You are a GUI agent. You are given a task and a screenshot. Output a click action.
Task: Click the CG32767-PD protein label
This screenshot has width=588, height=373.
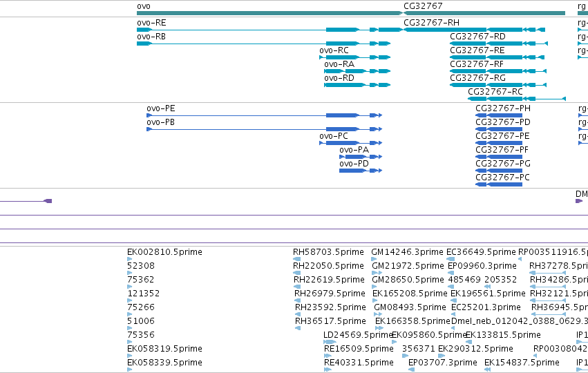click(x=503, y=122)
